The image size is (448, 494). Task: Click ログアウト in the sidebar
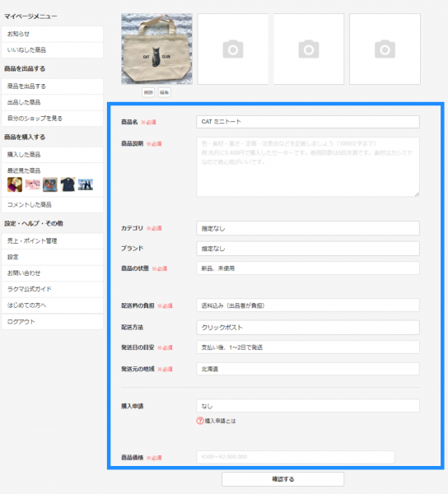tap(53, 322)
